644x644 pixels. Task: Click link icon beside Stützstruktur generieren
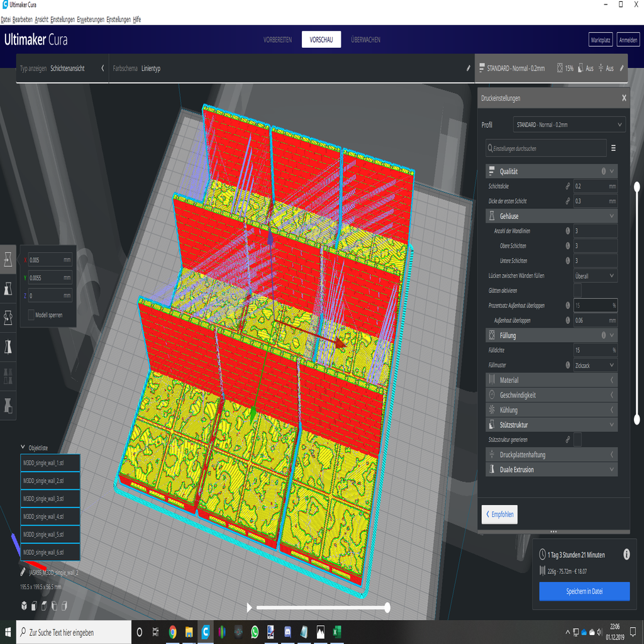pyautogui.click(x=568, y=440)
